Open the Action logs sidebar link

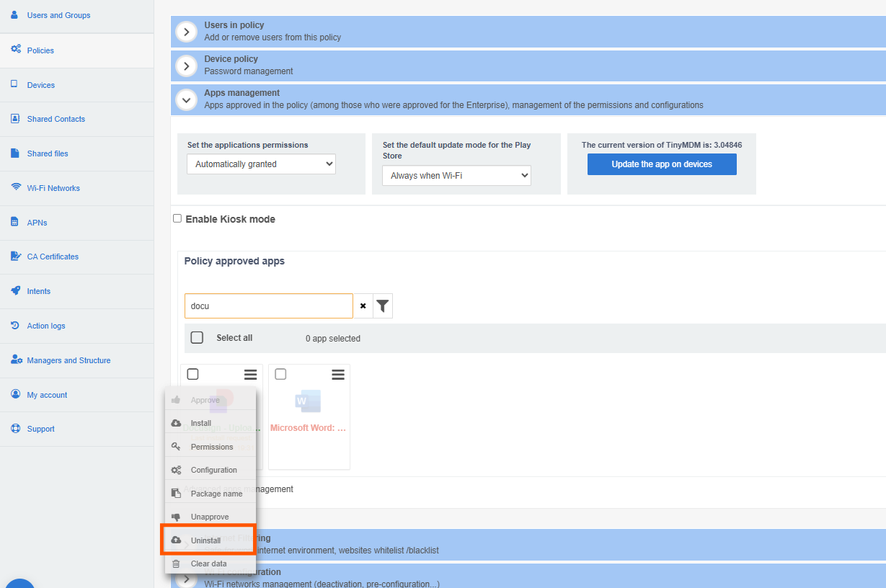(x=46, y=326)
